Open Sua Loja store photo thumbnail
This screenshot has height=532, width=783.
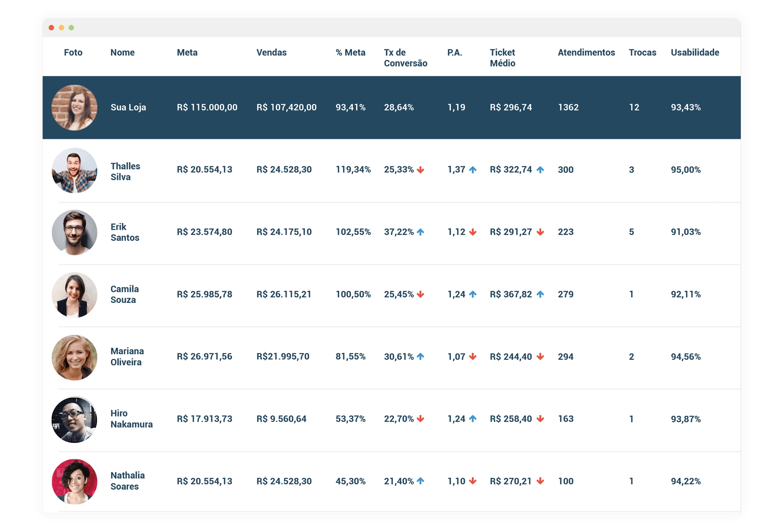pyautogui.click(x=74, y=108)
